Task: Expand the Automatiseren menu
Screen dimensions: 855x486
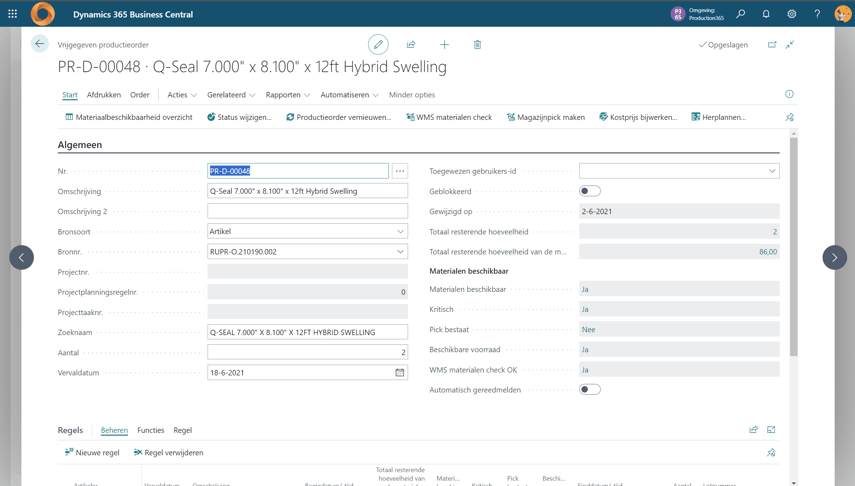Action: point(349,95)
